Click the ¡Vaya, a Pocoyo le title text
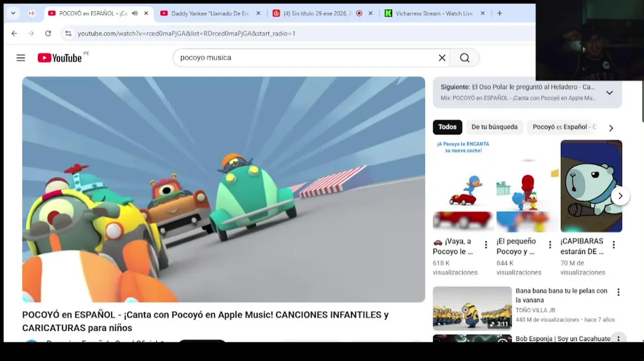 (453, 246)
